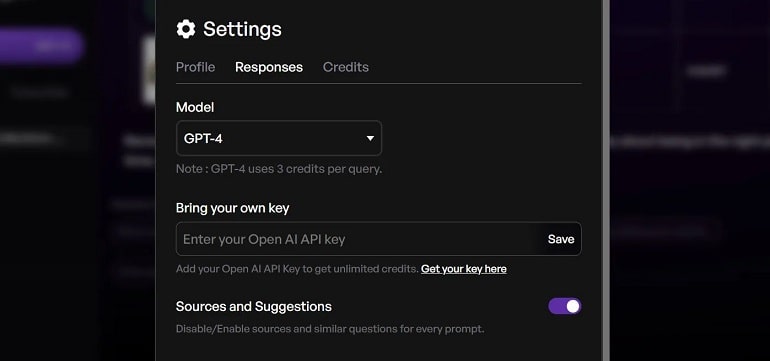Open the Credits tab
This screenshot has width=770, height=361.
[x=346, y=67]
